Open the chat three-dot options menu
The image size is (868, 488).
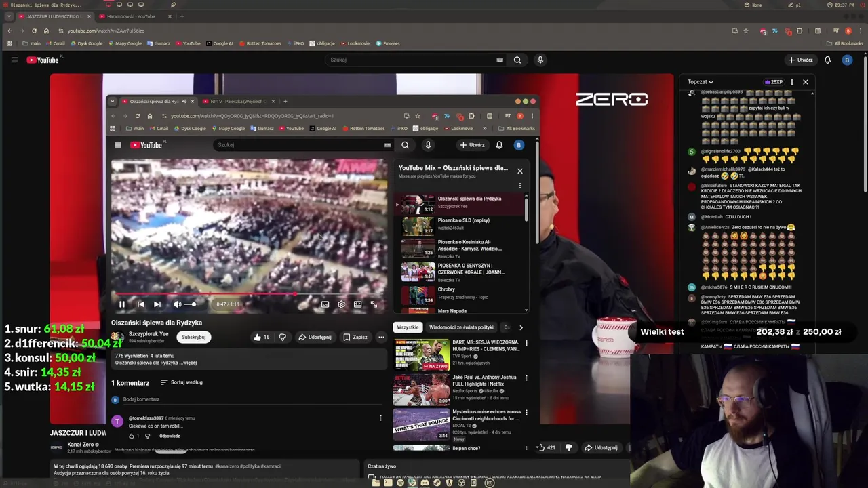coord(791,82)
